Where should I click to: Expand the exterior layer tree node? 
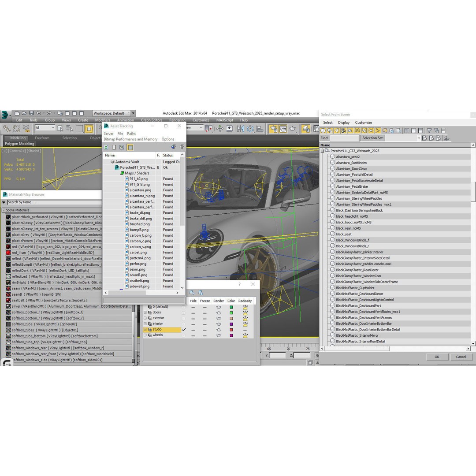145,318
